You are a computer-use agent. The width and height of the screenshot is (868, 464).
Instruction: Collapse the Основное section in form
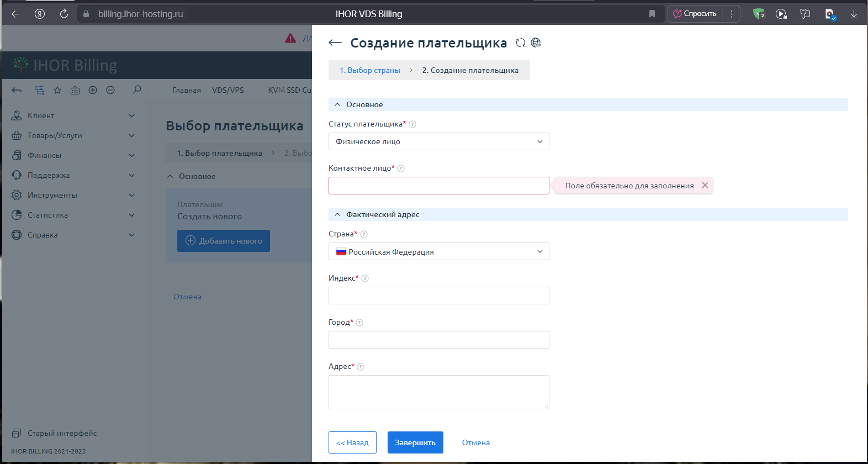click(337, 104)
